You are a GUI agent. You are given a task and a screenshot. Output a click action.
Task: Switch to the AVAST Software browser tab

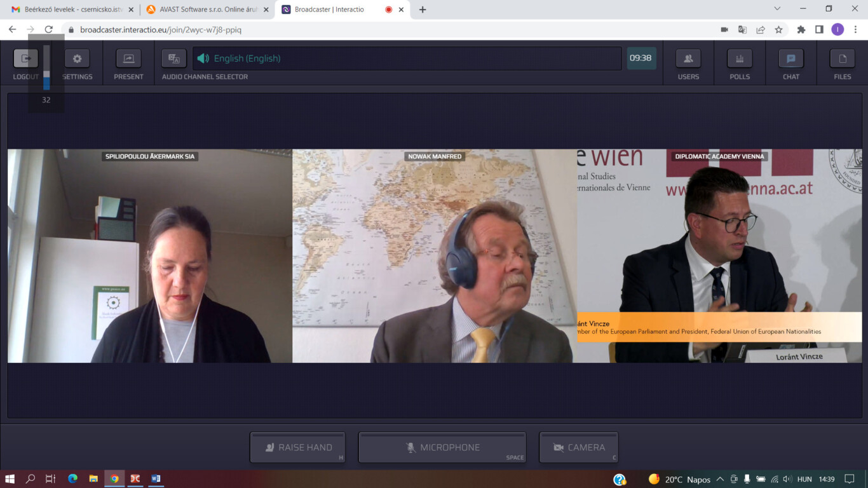(x=202, y=10)
